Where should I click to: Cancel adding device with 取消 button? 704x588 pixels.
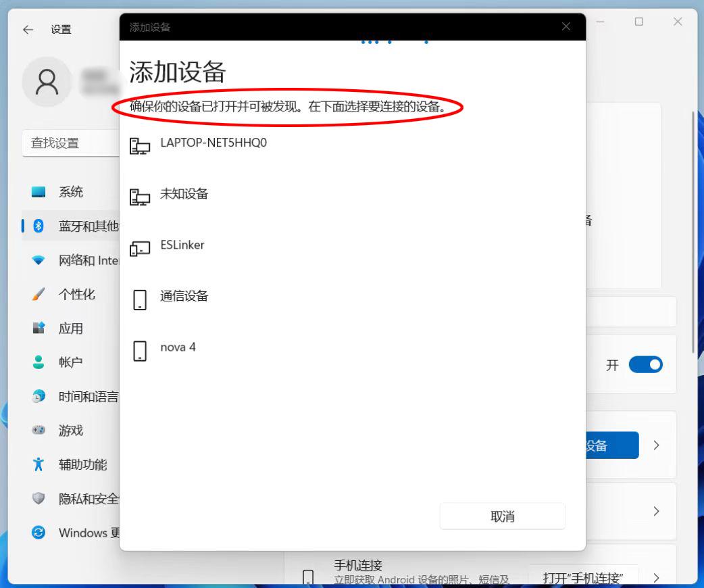pyautogui.click(x=503, y=516)
